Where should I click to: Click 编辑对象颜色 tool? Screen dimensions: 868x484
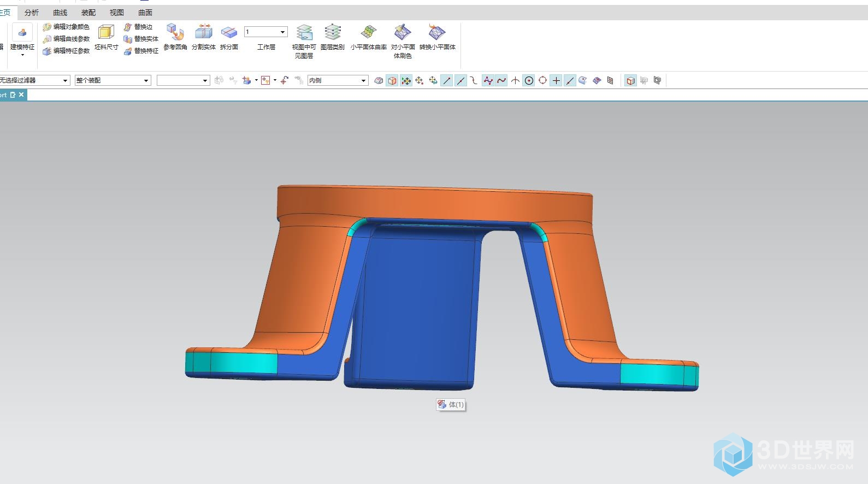pos(67,27)
